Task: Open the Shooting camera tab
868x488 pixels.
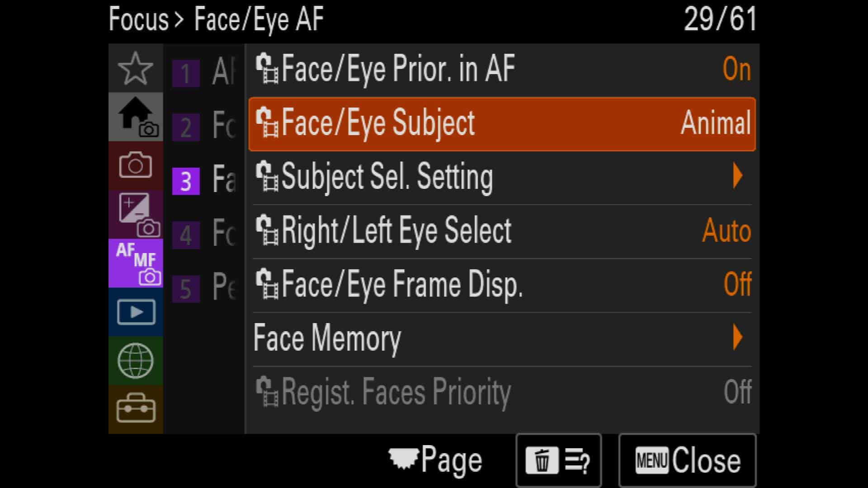Action: pyautogui.click(x=136, y=166)
